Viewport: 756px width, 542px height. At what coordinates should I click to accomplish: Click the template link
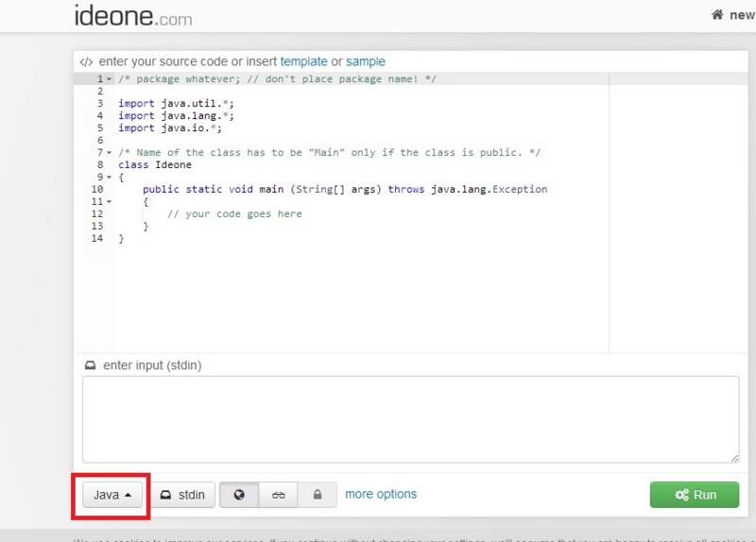pos(303,61)
